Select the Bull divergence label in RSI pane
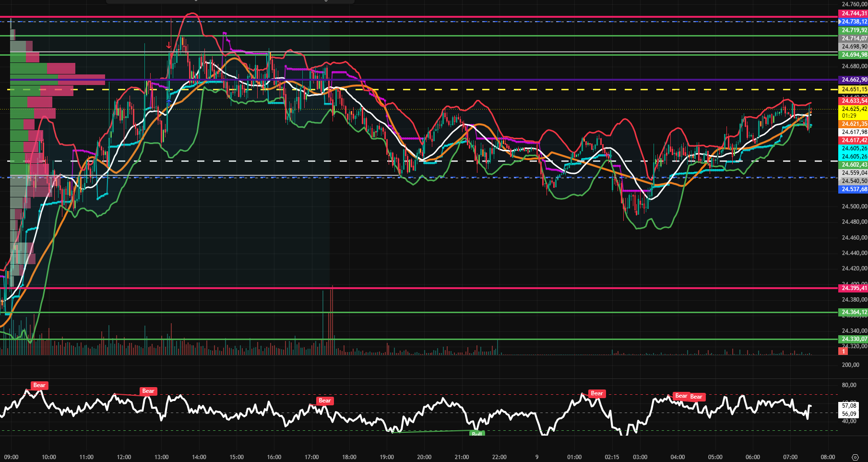 [477, 434]
